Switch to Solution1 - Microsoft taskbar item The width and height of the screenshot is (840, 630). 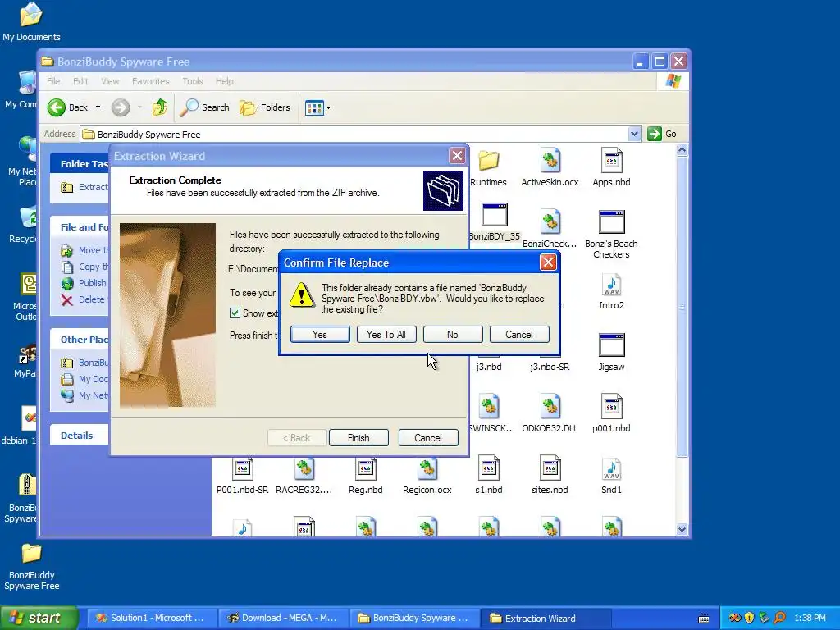[x=152, y=618]
